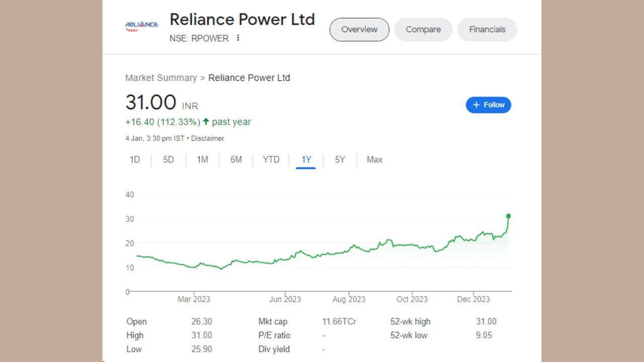644x362 pixels.
Task: Click the Div yield label
Action: coord(274,349)
